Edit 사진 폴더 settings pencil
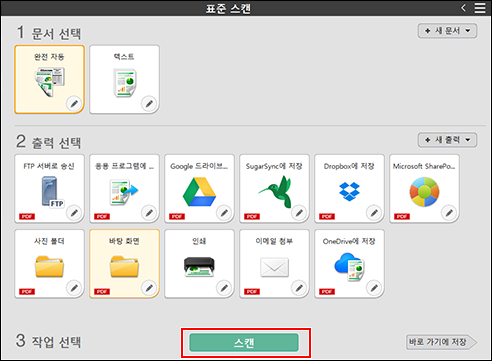 click(x=74, y=288)
